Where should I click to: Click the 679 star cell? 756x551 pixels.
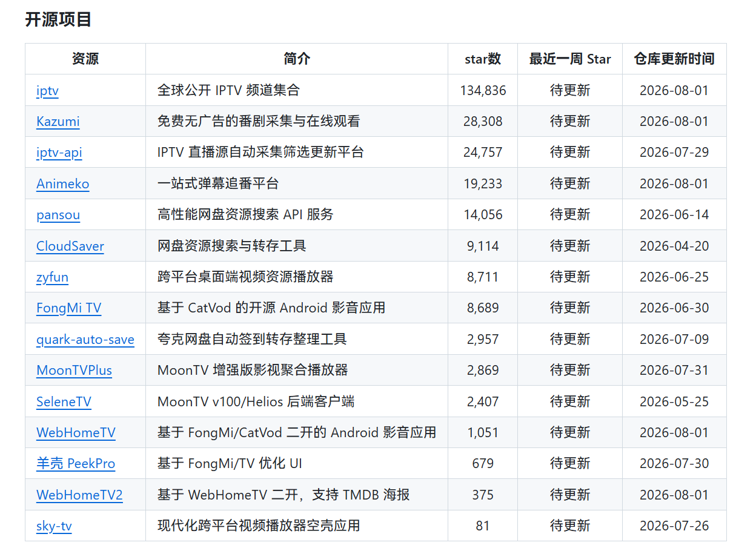(x=483, y=464)
